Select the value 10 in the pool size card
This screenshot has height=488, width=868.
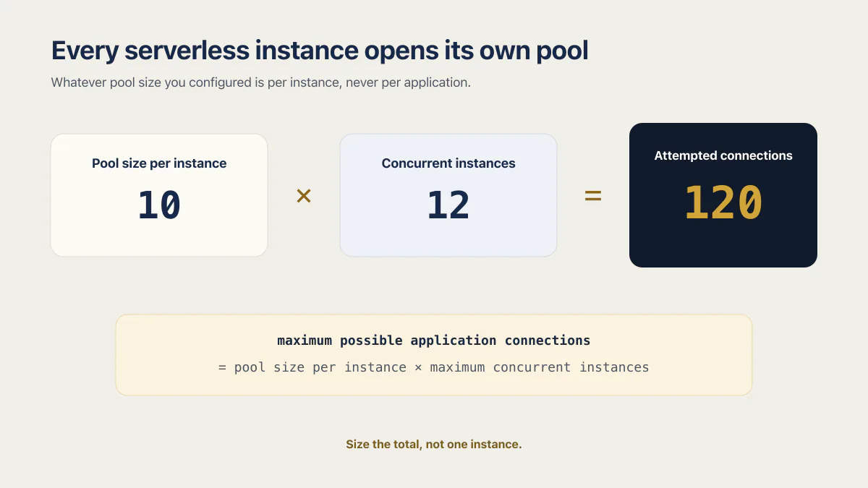(x=159, y=205)
